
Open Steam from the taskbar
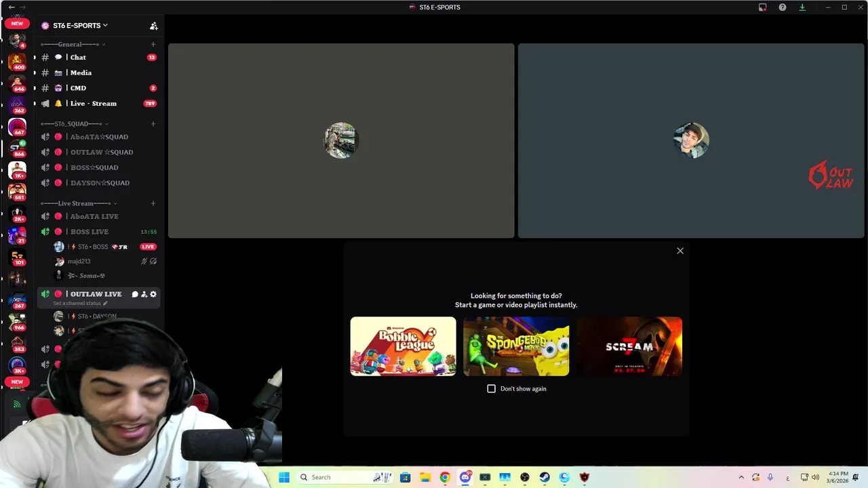click(x=545, y=477)
